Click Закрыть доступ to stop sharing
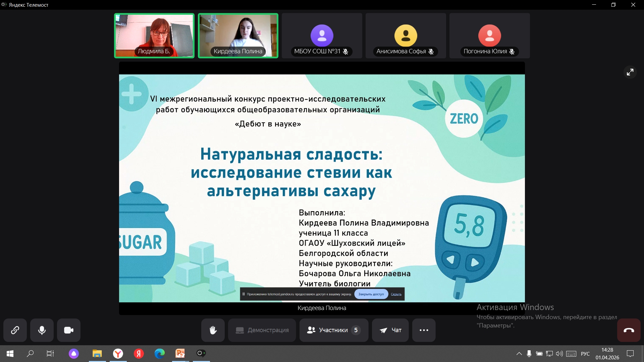The width and height of the screenshot is (644, 362). coord(371,294)
